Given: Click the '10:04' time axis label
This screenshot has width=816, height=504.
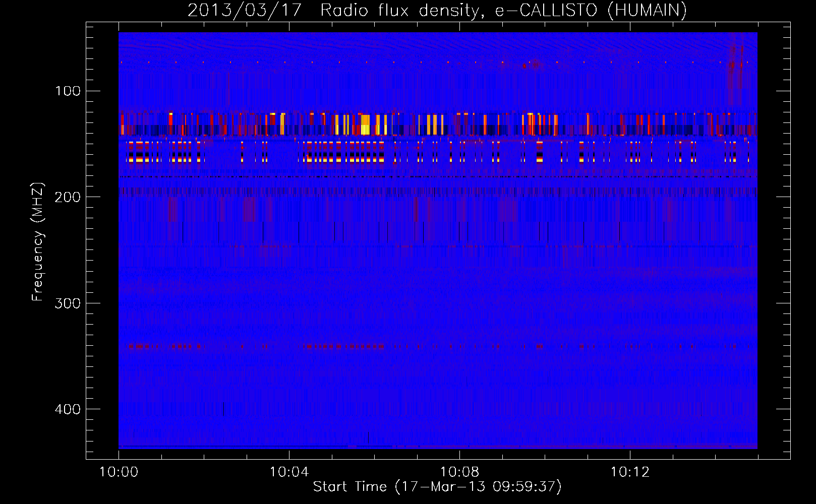Looking at the screenshot, I should pyautogui.click(x=289, y=472).
